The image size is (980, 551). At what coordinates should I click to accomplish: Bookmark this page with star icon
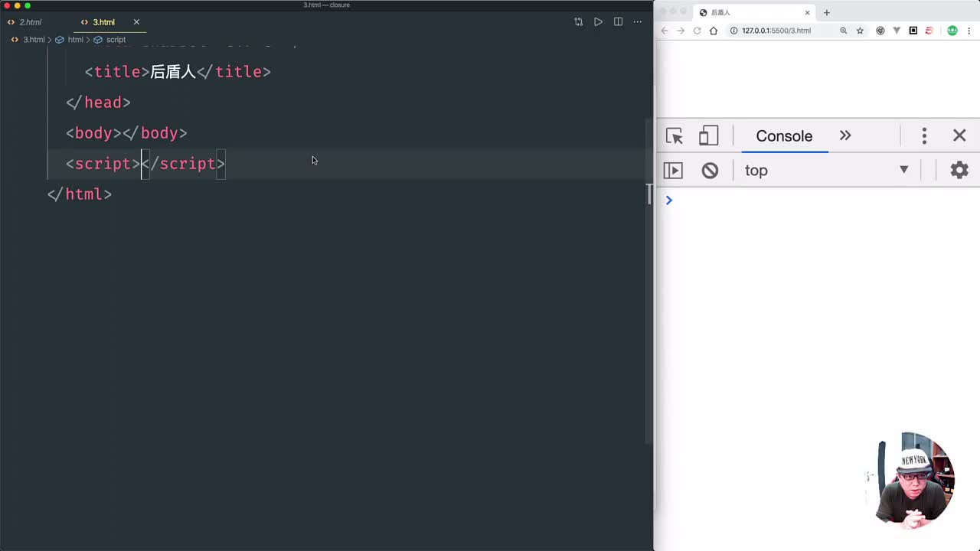point(860,31)
